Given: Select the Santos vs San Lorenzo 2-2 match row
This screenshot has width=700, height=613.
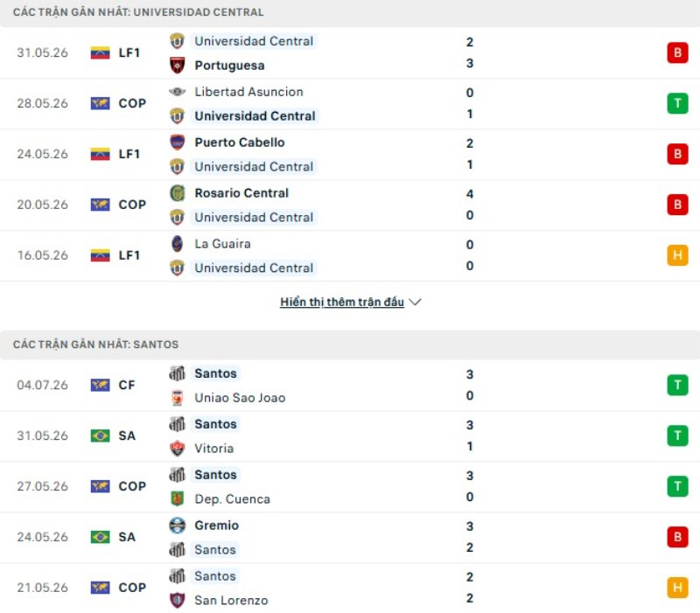Looking at the screenshot, I should tap(350, 588).
